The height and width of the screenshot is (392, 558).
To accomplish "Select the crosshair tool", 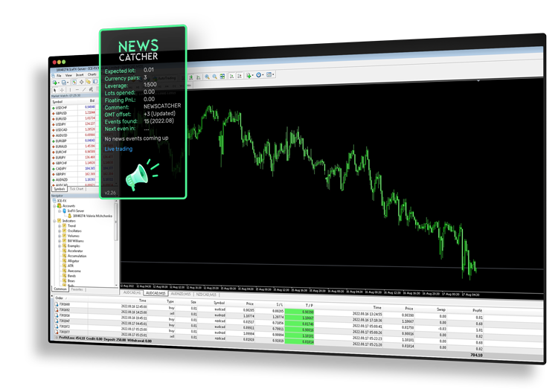I will click(x=62, y=90).
